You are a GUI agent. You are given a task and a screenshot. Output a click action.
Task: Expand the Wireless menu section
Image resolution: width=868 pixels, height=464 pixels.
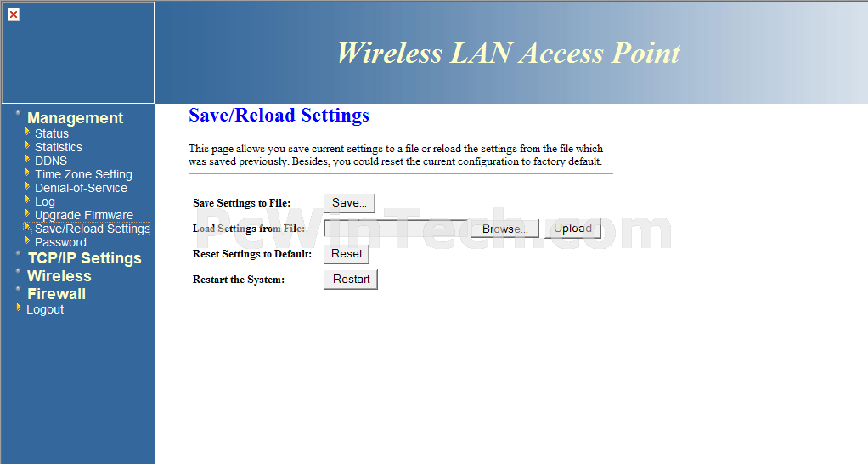(59, 276)
